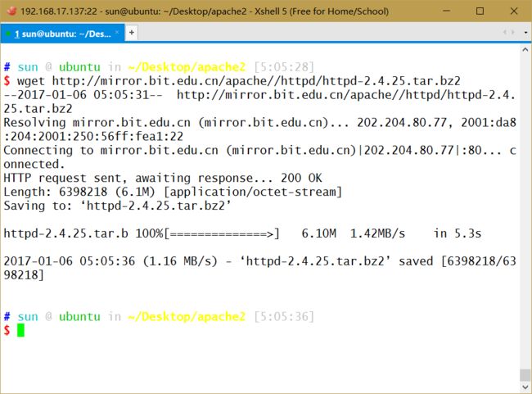Click the '[5:05:36]' prompt timestamp
The height and width of the screenshot is (394, 532).
[x=284, y=316]
